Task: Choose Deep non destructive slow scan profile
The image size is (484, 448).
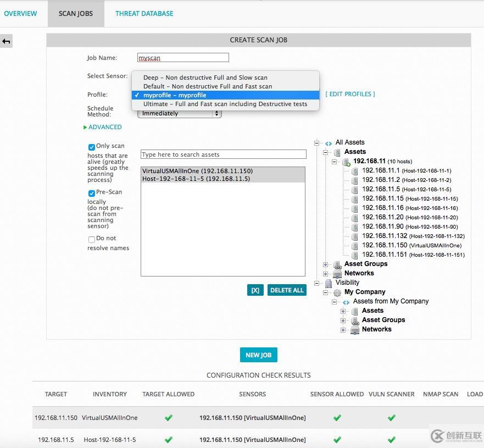Action: (x=225, y=78)
